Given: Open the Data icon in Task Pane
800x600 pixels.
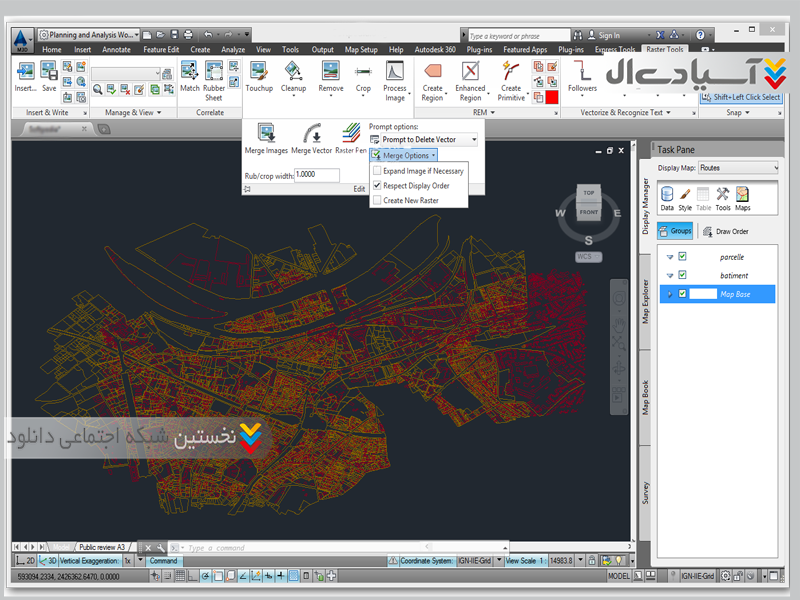Looking at the screenshot, I should pos(667,194).
